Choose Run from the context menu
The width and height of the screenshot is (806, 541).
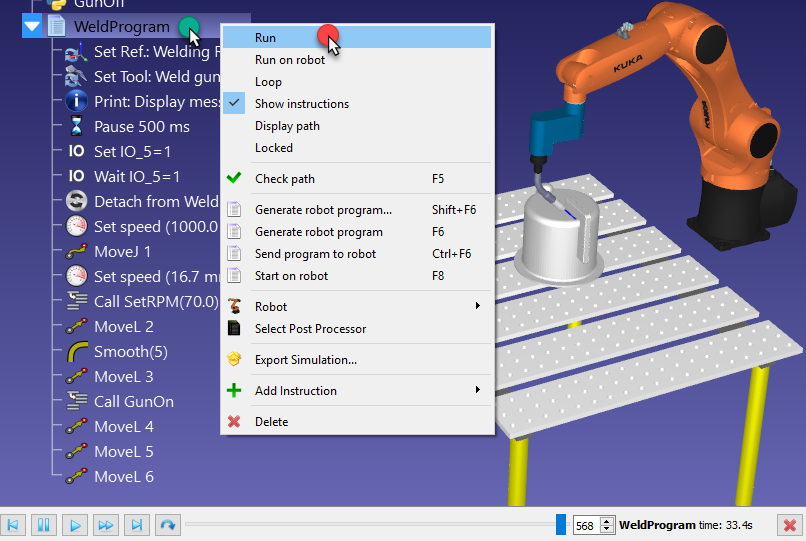265,38
